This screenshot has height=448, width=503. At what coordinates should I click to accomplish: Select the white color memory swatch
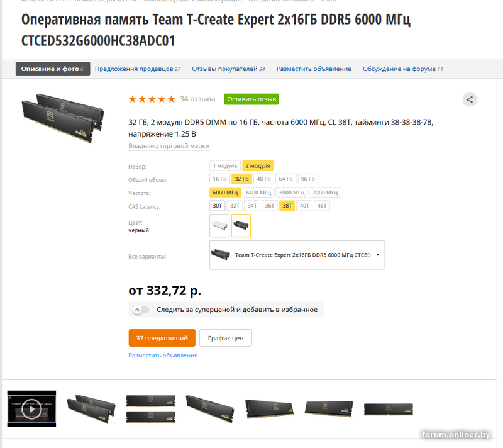point(219,226)
